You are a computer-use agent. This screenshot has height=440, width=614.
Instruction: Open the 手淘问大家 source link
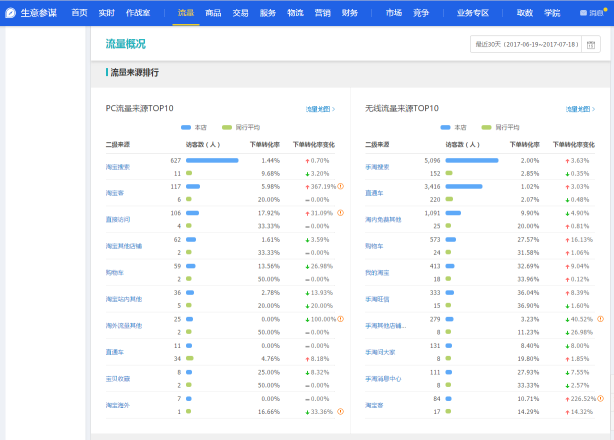click(380, 352)
